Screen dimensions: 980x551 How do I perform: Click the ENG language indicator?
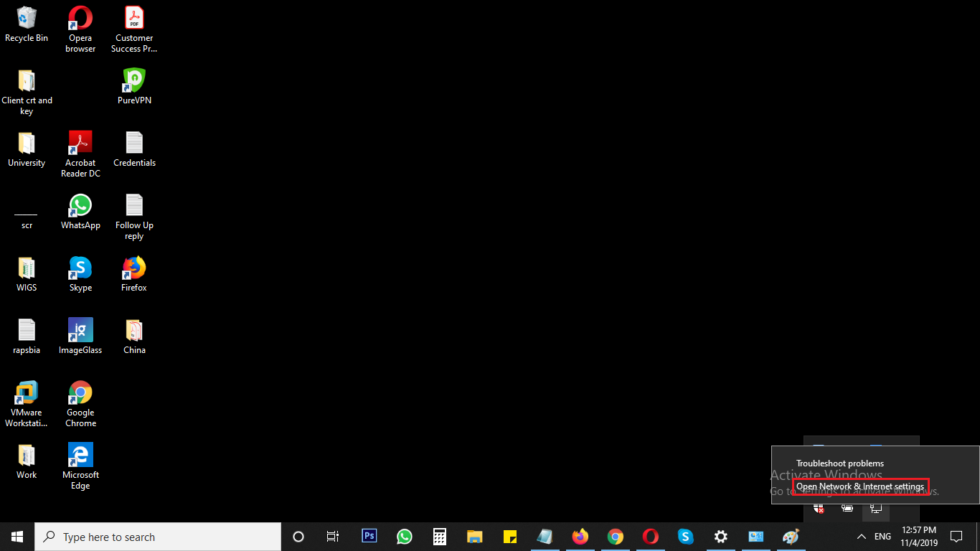pos(883,537)
